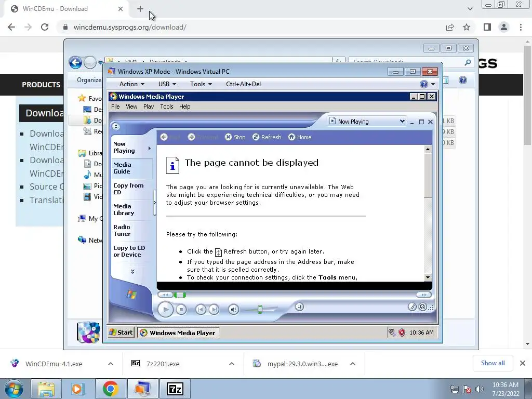The image size is (532, 399).
Task: Click the red shield security tray icon in XP
Action: pos(402,332)
